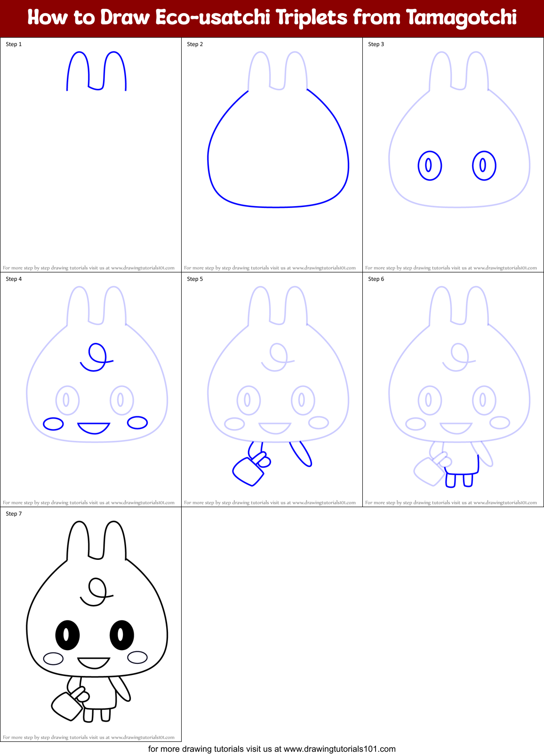544x756 pixels.
Task: Click the Step 5 panel footer site text
Action: click(x=270, y=502)
